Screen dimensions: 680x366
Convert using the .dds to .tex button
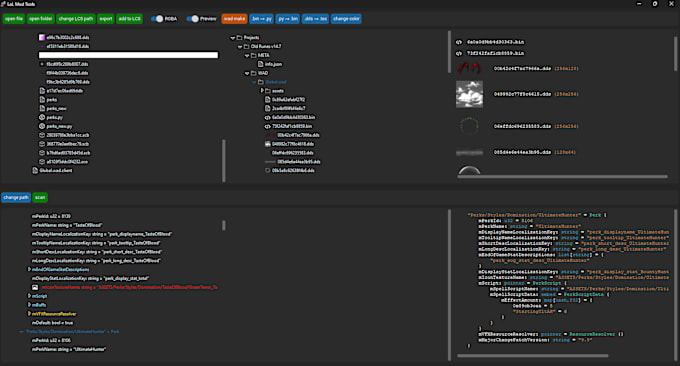(315, 19)
